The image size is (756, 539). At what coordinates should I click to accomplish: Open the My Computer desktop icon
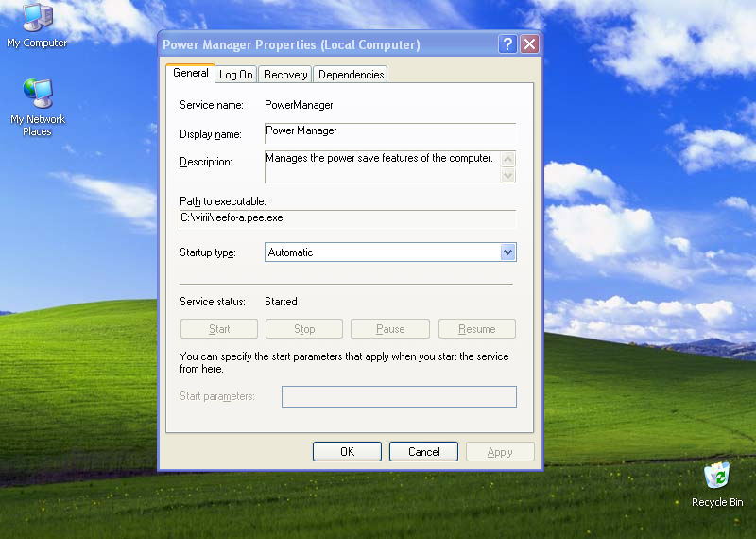pyautogui.click(x=37, y=26)
